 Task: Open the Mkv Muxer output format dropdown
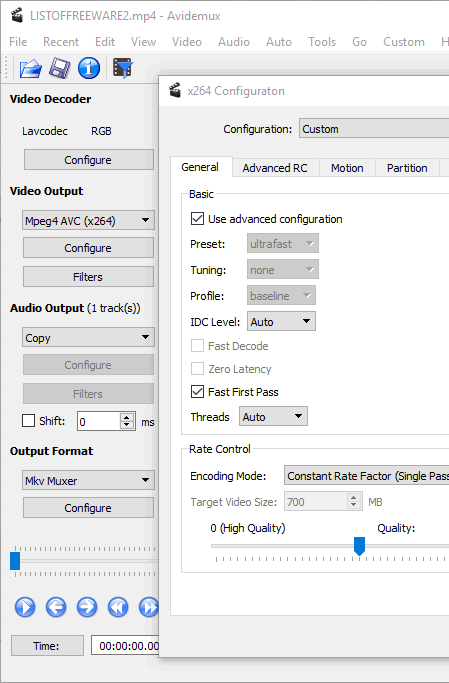click(x=88, y=480)
